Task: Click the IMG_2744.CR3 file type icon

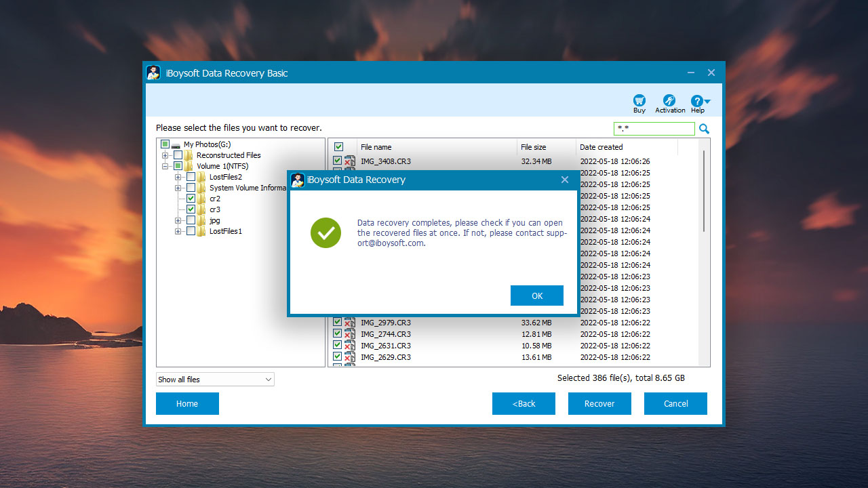Action: pyautogui.click(x=350, y=334)
